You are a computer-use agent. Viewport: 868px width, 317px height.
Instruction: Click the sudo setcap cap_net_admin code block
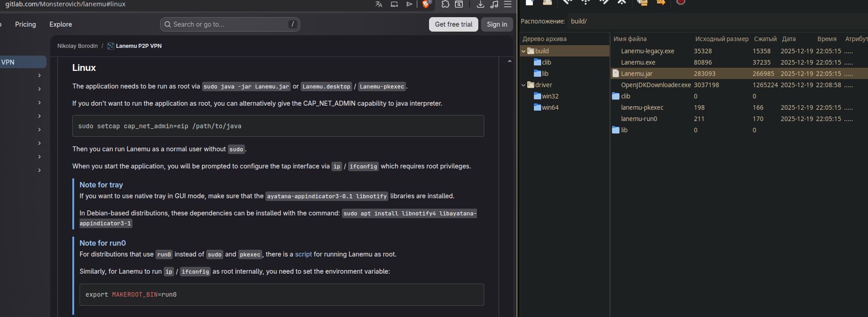278,126
